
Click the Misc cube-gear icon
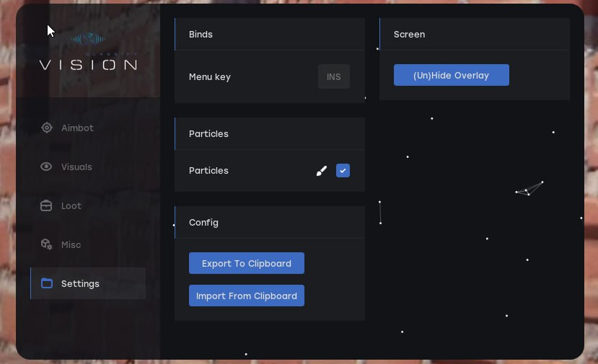point(47,244)
